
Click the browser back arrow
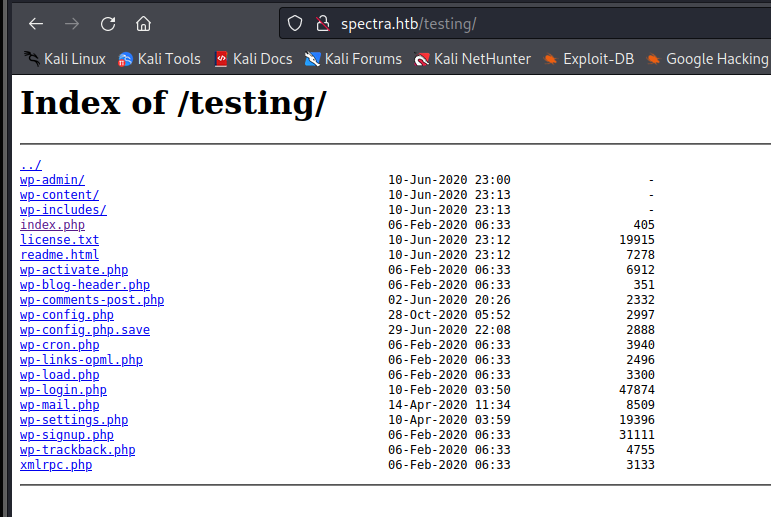coord(35,23)
